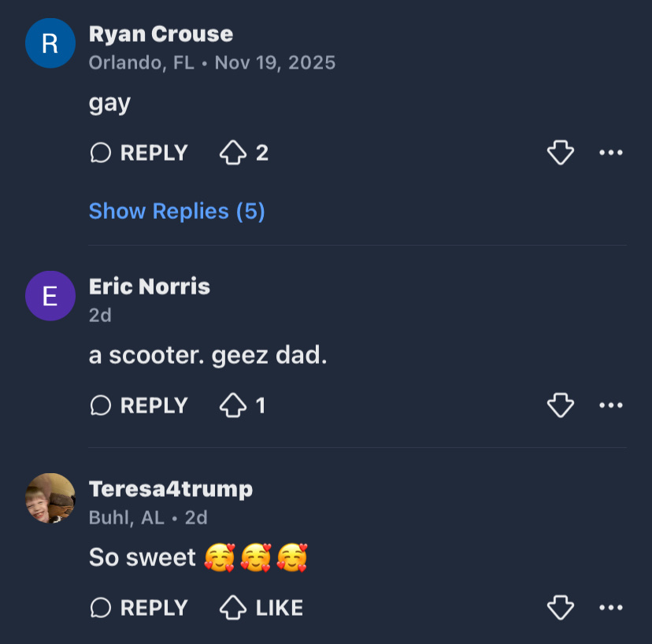Screen dimensions: 652x644
Task: Reply to Teresa4trump's comment
Action: [x=139, y=608]
